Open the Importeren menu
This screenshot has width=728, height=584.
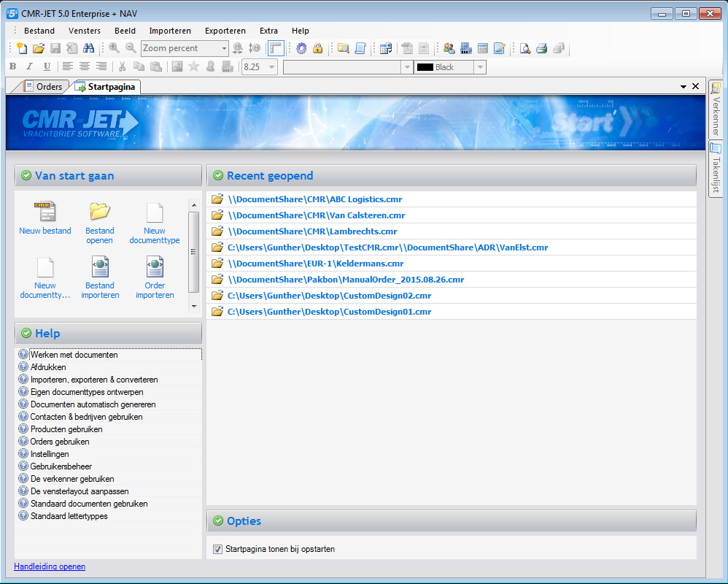coord(170,31)
